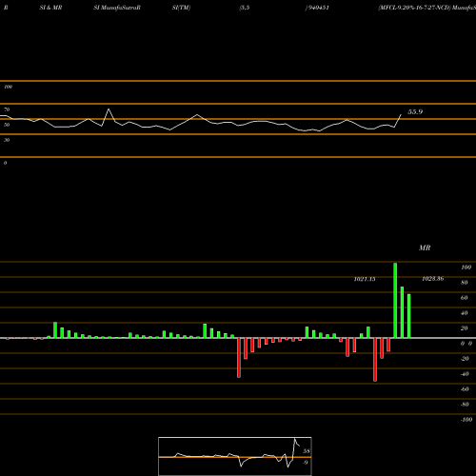Image resolution: width=476 pixels, height=476 pixels.
Task: Click the SI MunafaSutraR header text
Action: coord(117,8)
